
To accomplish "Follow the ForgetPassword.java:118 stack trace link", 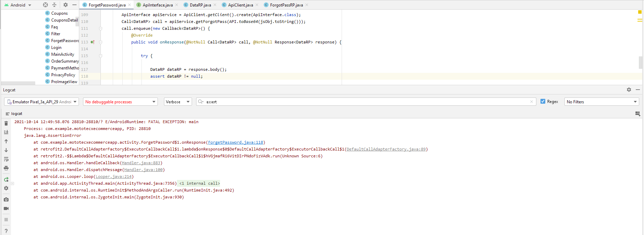I will (x=235, y=142).
